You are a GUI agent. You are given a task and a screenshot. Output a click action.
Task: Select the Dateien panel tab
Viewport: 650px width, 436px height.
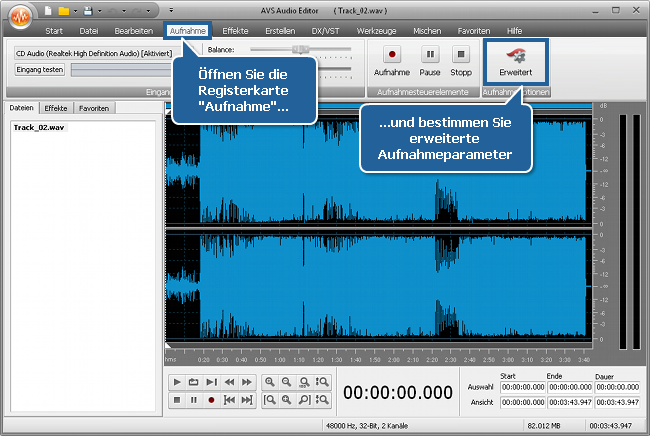click(x=22, y=108)
